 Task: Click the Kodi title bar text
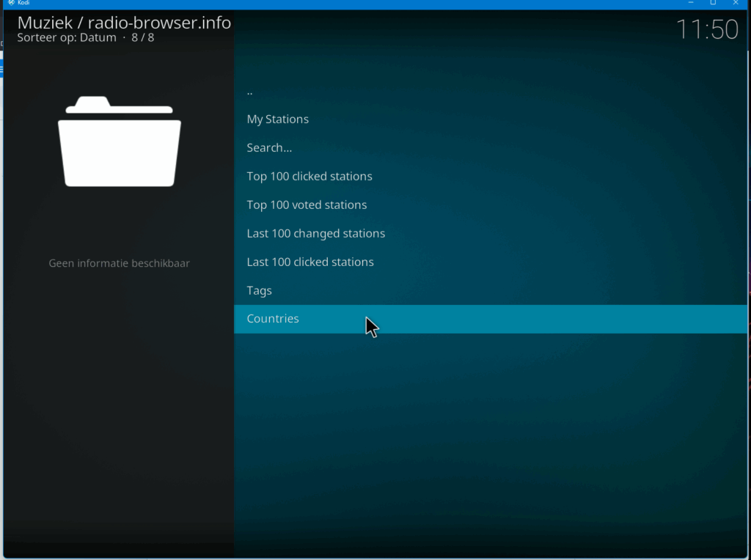click(23, 3)
